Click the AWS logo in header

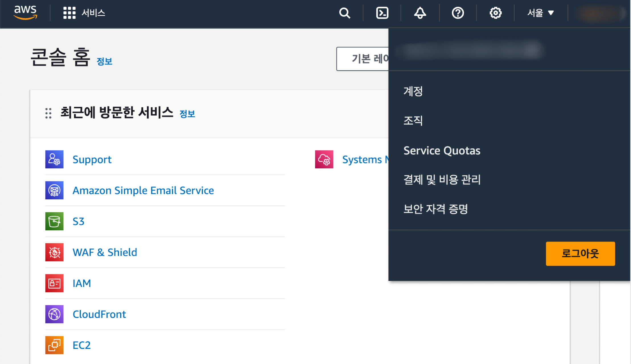click(25, 13)
